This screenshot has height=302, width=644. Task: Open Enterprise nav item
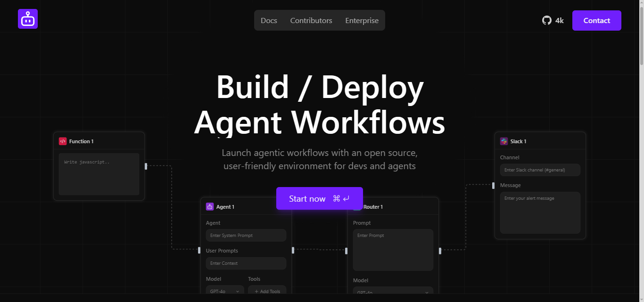pos(362,21)
